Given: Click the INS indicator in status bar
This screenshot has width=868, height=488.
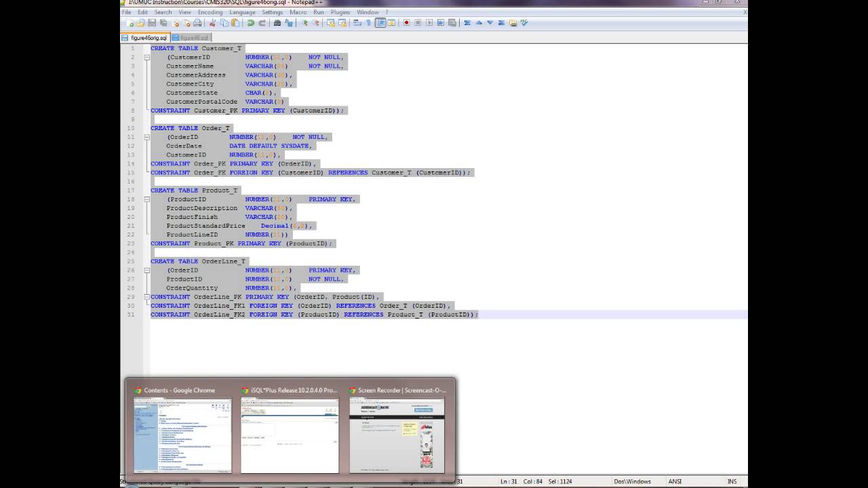Looking at the screenshot, I should click(x=732, y=481).
